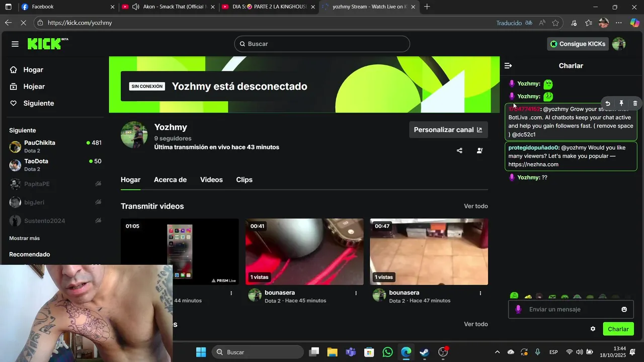Expand following list with Mostrar más
The image size is (644, 362).
tap(24, 238)
